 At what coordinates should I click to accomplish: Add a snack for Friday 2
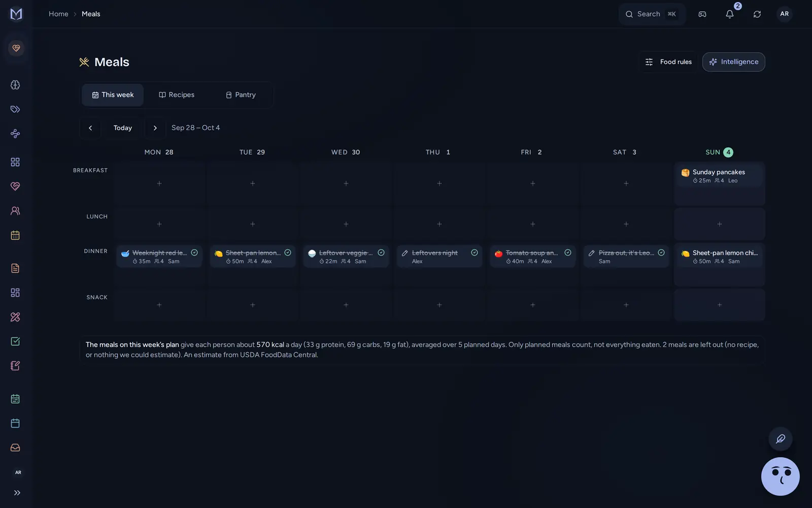533,305
